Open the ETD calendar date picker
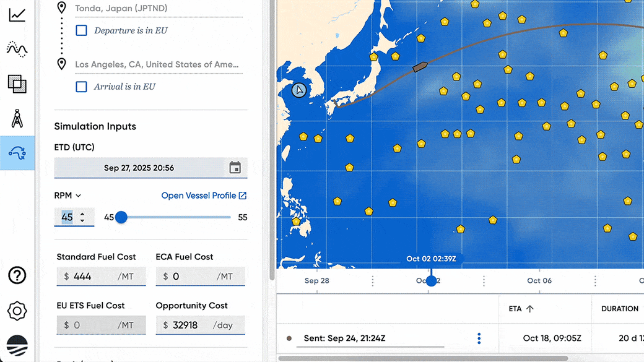 (235, 167)
